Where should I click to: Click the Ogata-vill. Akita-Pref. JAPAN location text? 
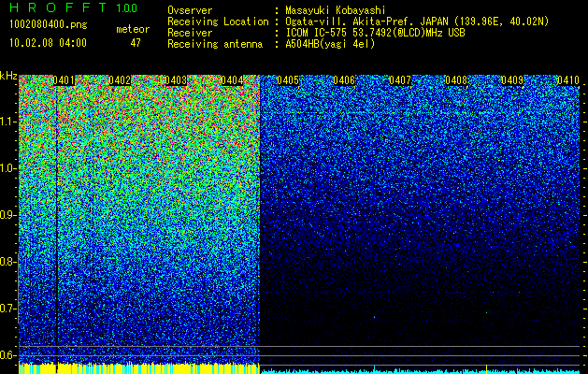click(417, 22)
